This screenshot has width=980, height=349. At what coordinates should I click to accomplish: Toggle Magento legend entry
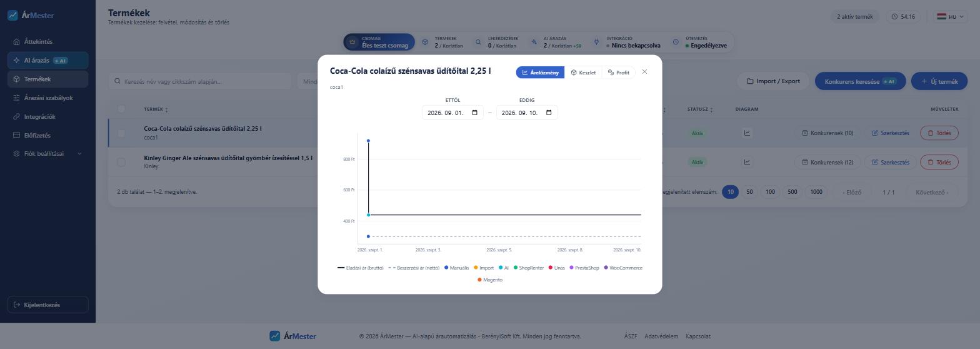pyautogui.click(x=490, y=280)
